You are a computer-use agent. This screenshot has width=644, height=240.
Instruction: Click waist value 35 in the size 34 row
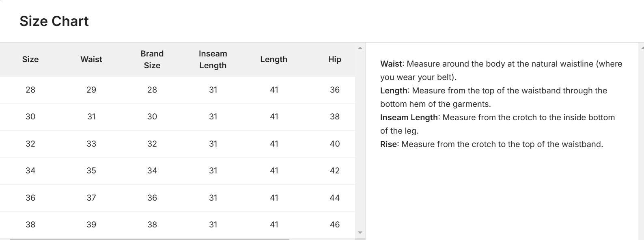[91, 171]
